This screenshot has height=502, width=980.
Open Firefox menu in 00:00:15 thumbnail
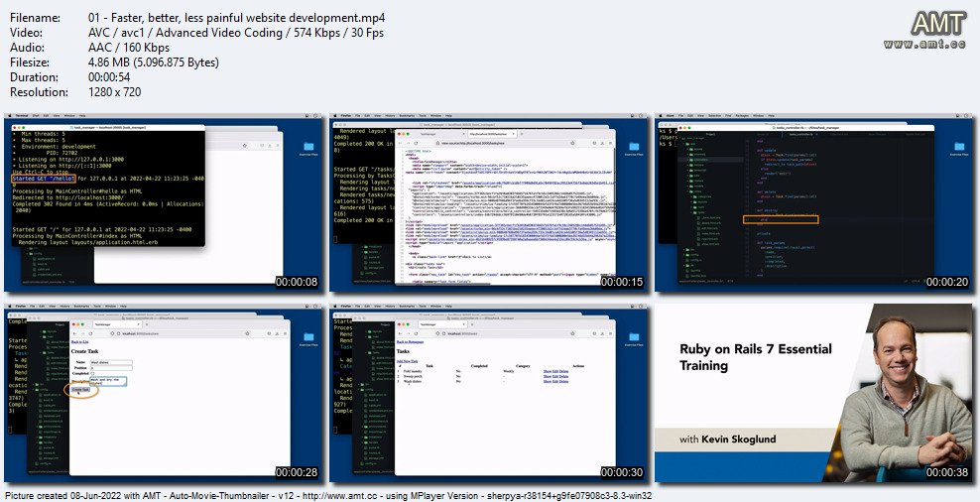(345, 116)
